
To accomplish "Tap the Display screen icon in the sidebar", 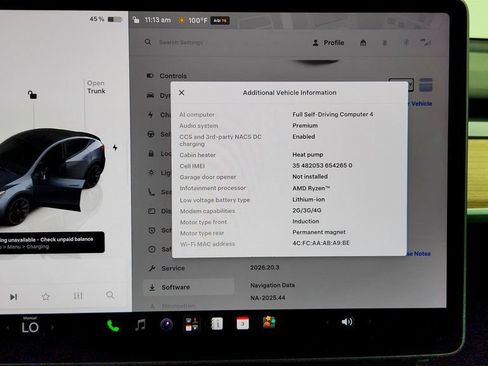I will pyautogui.click(x=152, y=211).
